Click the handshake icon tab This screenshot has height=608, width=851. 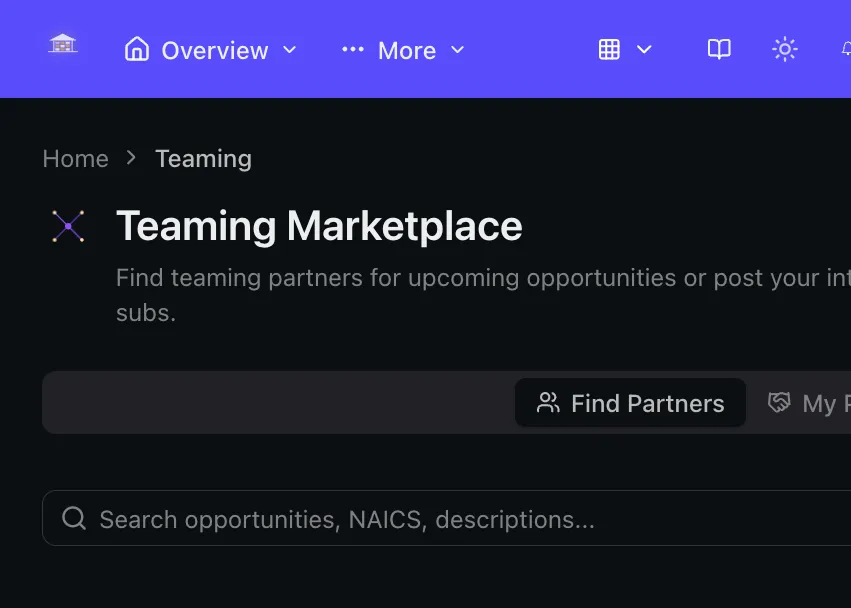779,403
